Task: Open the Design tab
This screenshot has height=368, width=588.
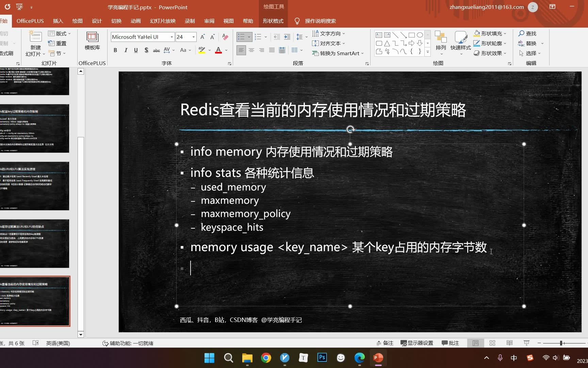Action: tap(97, 21)
